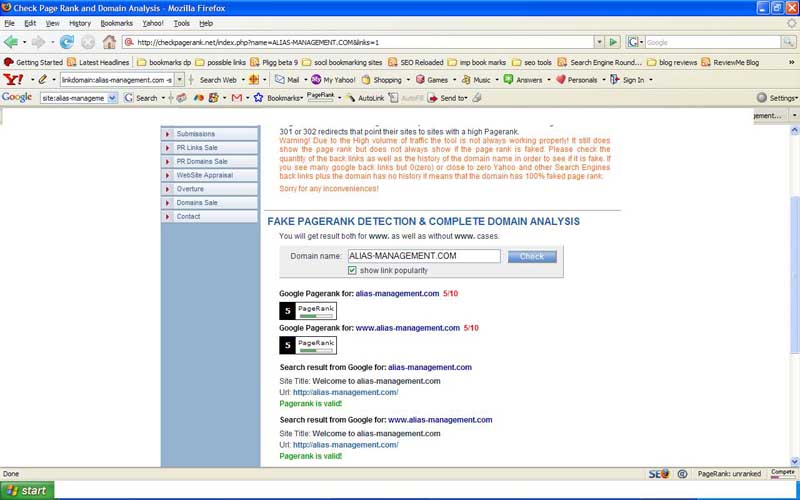Expand the bookmarks toolbar overflow chevron
Image resolution: width=800 pixels, height=500 pixels.
coord(791,62)
